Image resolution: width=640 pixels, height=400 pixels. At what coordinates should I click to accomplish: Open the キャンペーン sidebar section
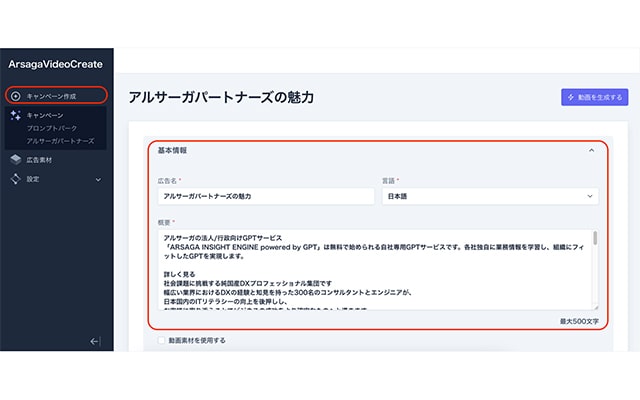pos(45,116)
